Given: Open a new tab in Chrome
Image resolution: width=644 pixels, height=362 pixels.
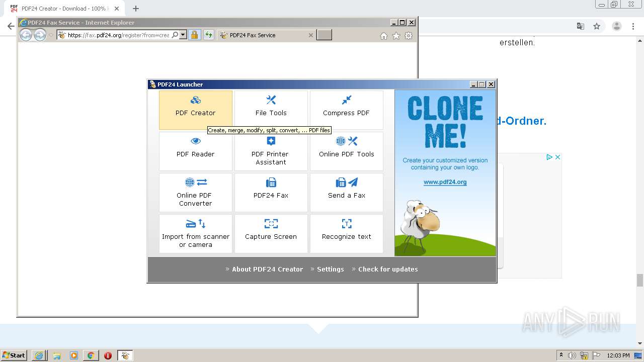Looking at the screenshot, I should coord(136,9).
